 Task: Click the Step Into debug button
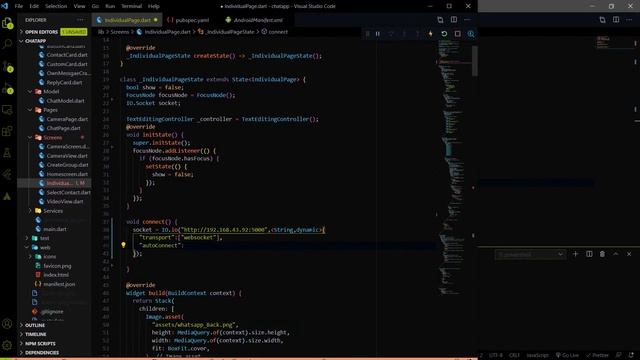404,34
